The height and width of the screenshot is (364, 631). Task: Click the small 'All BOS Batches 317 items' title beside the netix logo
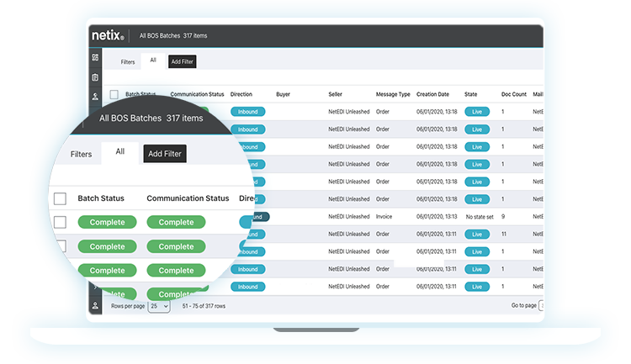click(x=173, y=35)
